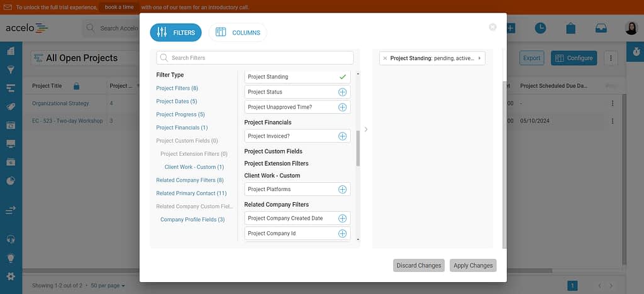Expand the Project Standing chip dropdown arrow
Image resolution: width=644 pixels, height=294 pixels.
pos(479,58)
